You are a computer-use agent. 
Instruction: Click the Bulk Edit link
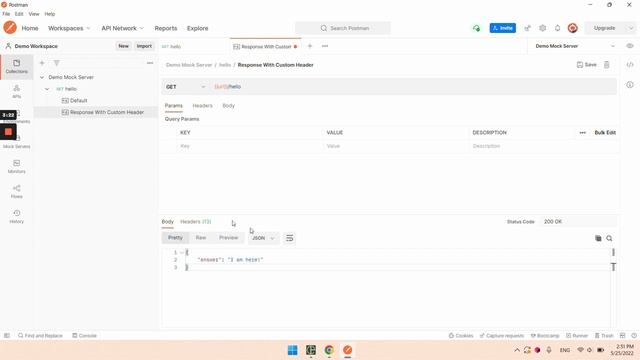pos(605,133)
